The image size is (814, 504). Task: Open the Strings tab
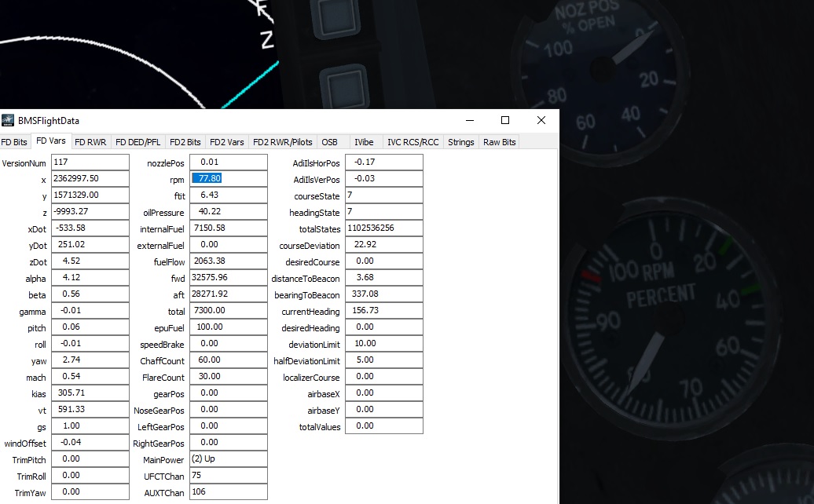click(461, 142)
